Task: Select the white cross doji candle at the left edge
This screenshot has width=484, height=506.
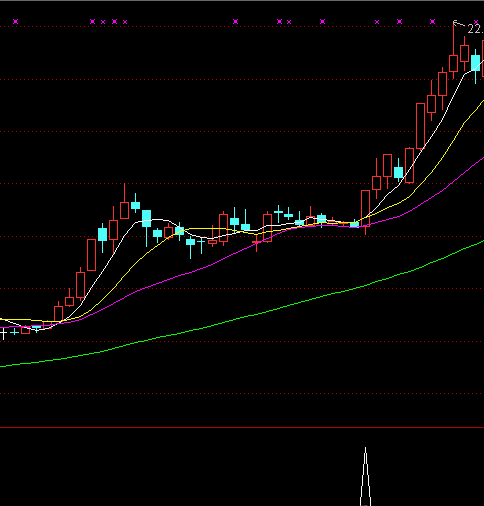Action: pyautogui.click(x=3, y=333)
